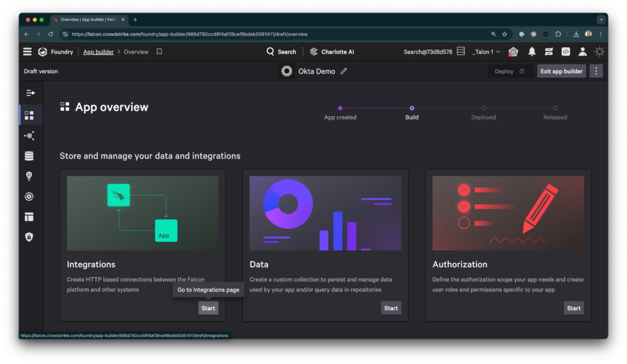Screen dimensions: 627x364
Task: Click the code brackets icon in header
Action: point(565,51)
